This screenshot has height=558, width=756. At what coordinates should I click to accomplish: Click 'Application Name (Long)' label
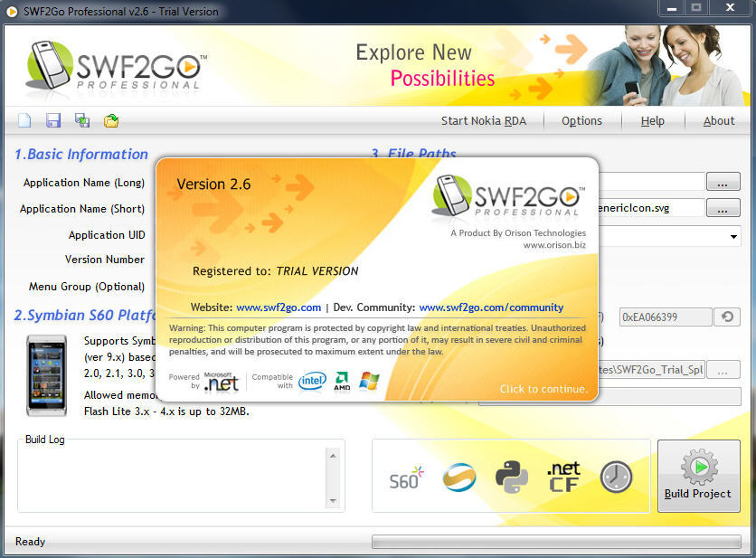[84, 183]
